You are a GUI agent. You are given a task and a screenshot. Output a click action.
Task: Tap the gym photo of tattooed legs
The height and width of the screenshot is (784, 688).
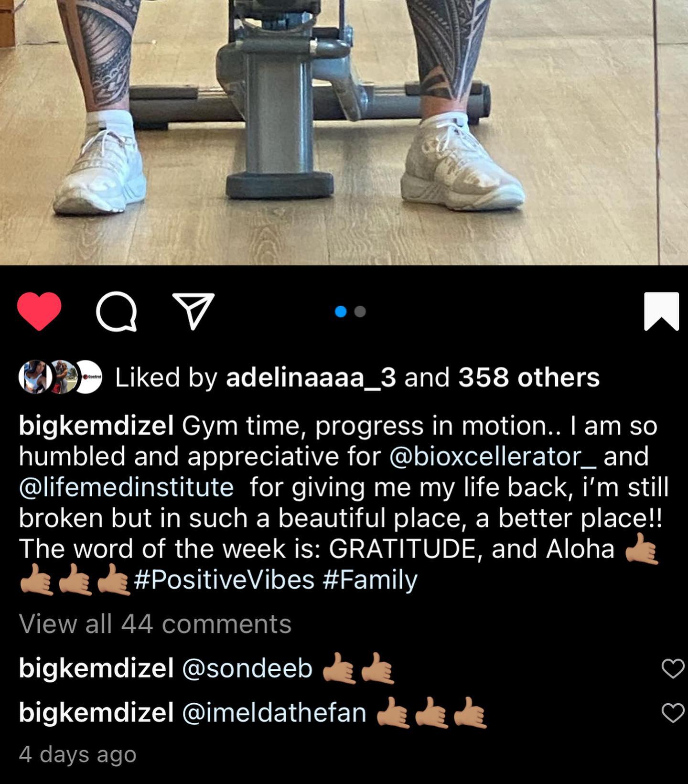click(x=344, y=132)
